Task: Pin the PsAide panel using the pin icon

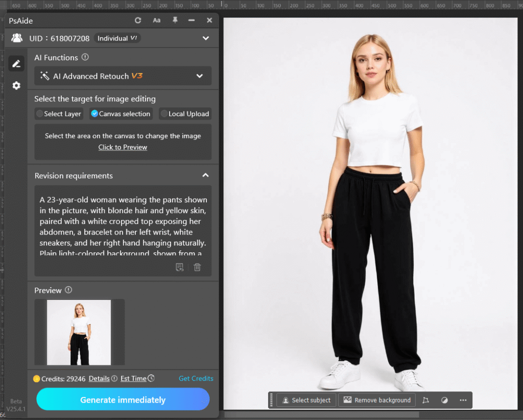Action: [x=174, y=20]
